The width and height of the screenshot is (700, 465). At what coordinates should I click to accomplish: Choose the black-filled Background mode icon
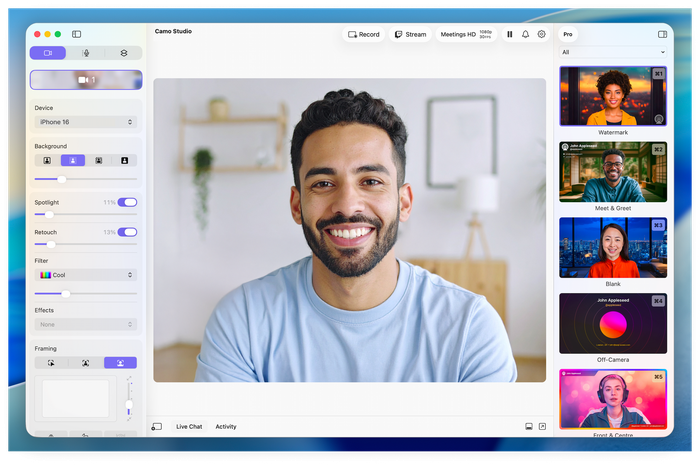coord(125,160)
